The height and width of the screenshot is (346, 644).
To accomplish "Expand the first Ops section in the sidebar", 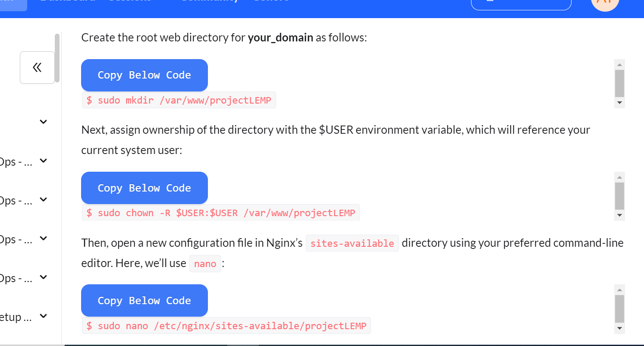I will pyautogui.click(x=43, y=160).
